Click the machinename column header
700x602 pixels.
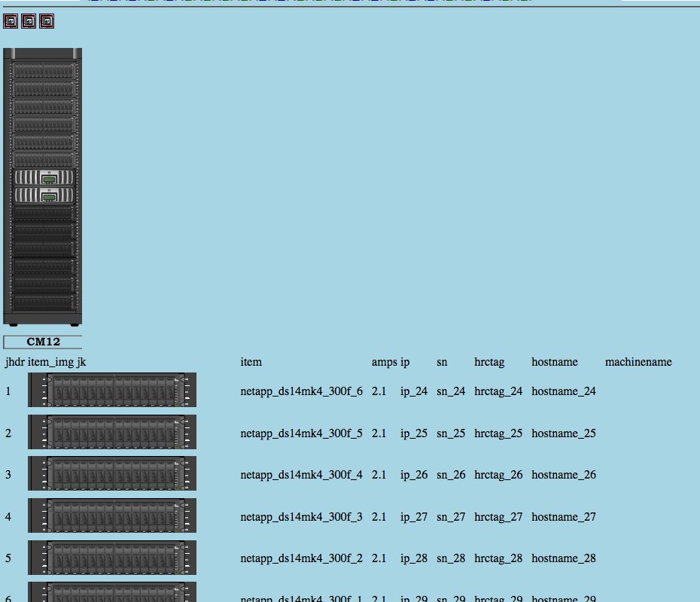[638, 362]
